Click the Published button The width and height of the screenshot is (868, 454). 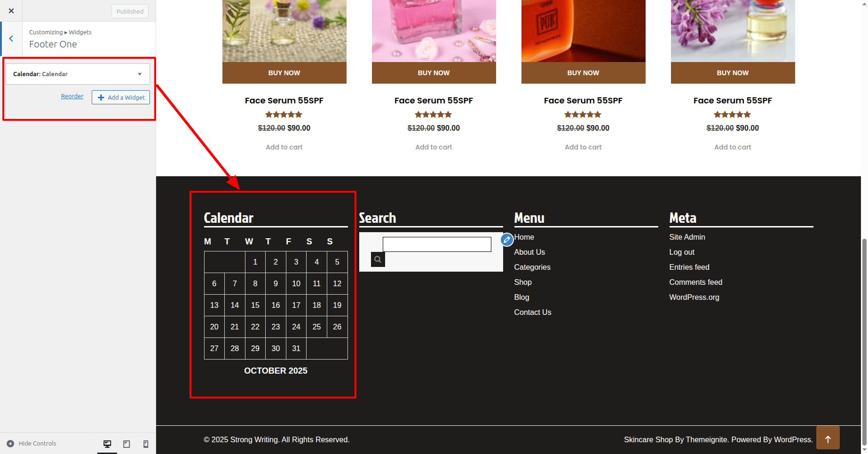(x=130, y=11)
